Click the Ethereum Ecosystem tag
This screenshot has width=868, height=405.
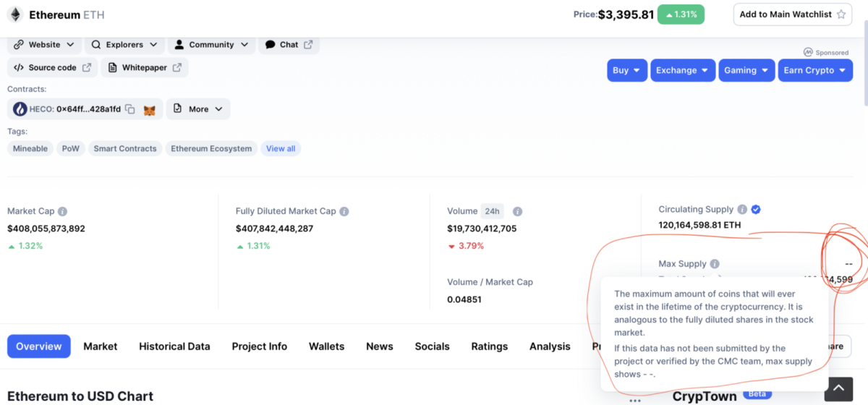coord(211,149)
